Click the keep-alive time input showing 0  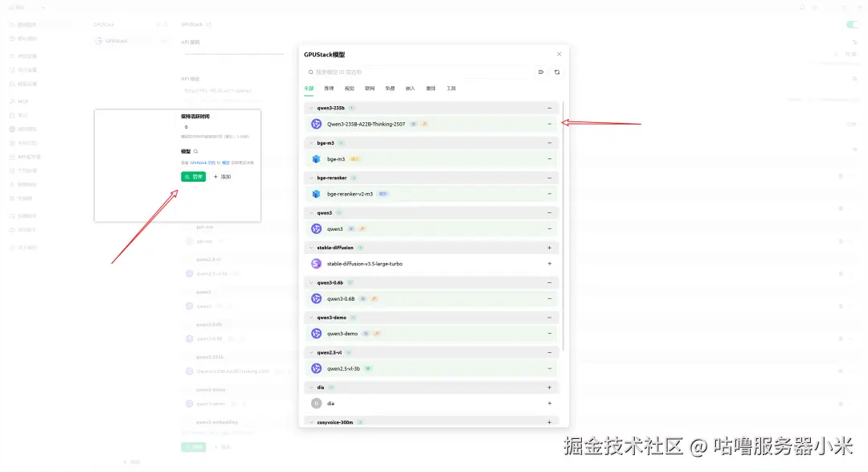216,127
